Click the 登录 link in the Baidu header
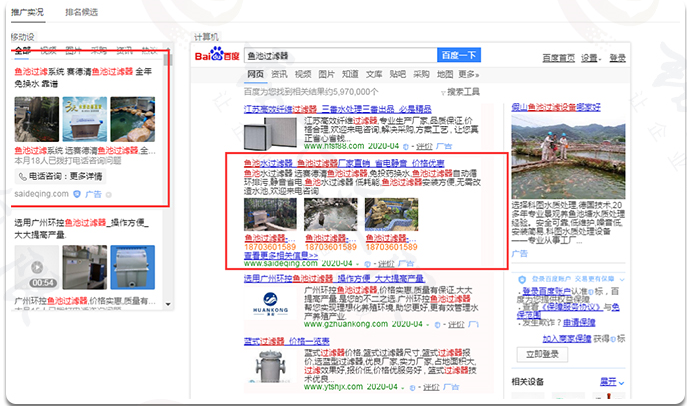Screen dimensions: 687x406 tap(617, 58)
